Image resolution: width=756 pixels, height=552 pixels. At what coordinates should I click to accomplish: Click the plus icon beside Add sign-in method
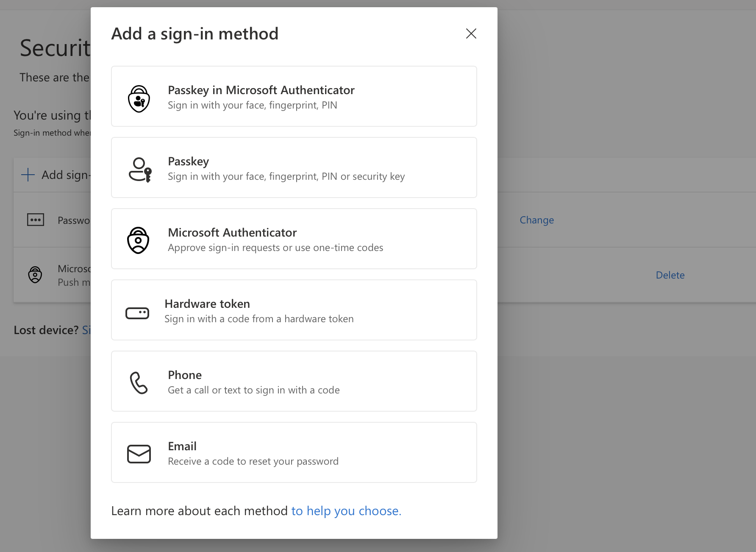[x=28, y=175]
